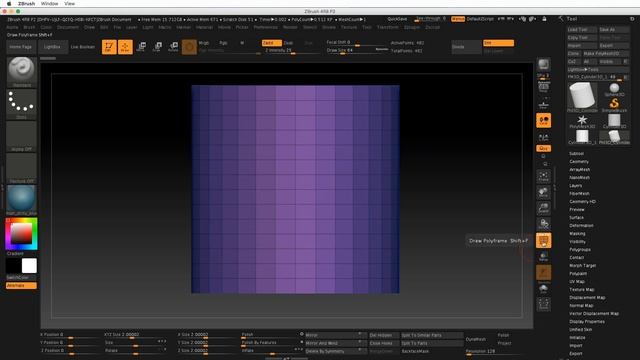Expand the Morph Target subpalette
The image size is (640, 360).
coord(582,265)
